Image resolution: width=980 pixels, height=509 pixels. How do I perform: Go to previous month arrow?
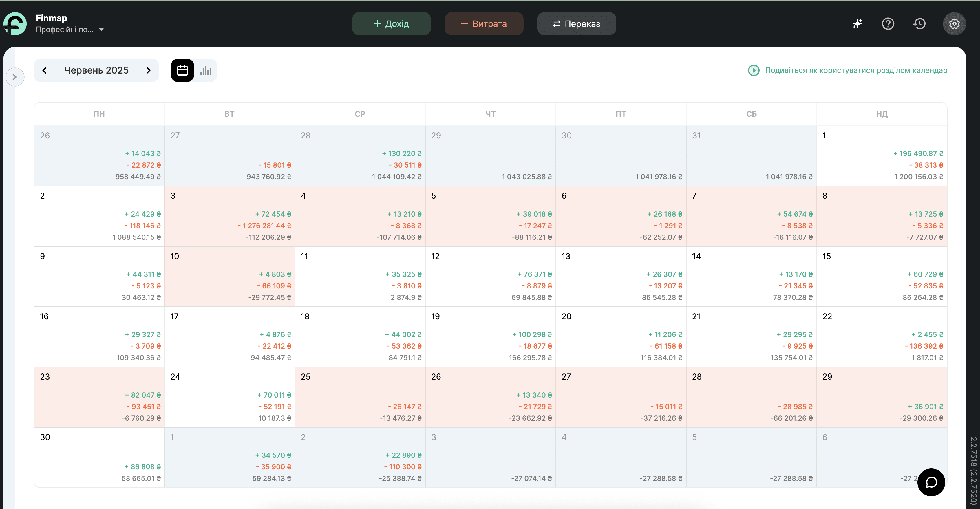(45, 70)
